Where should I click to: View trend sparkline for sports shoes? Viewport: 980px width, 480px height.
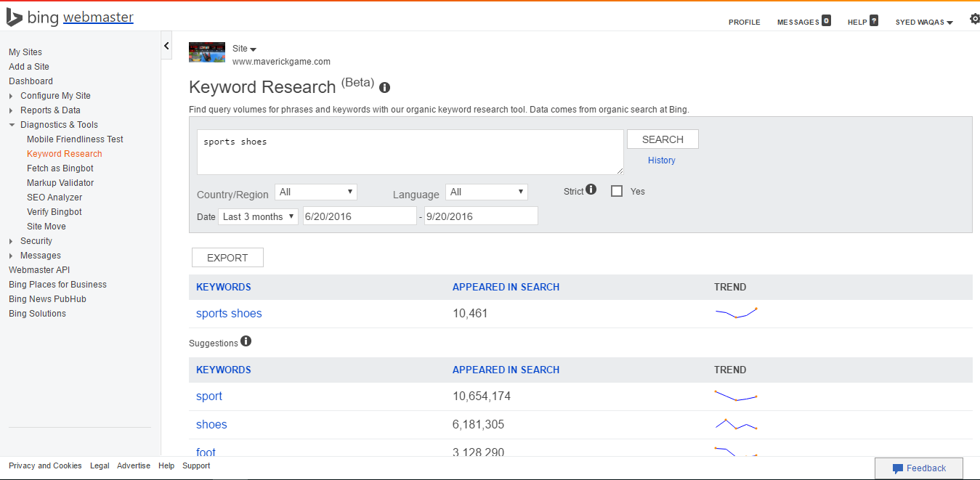pyautogui.click(x=736, y=313)
